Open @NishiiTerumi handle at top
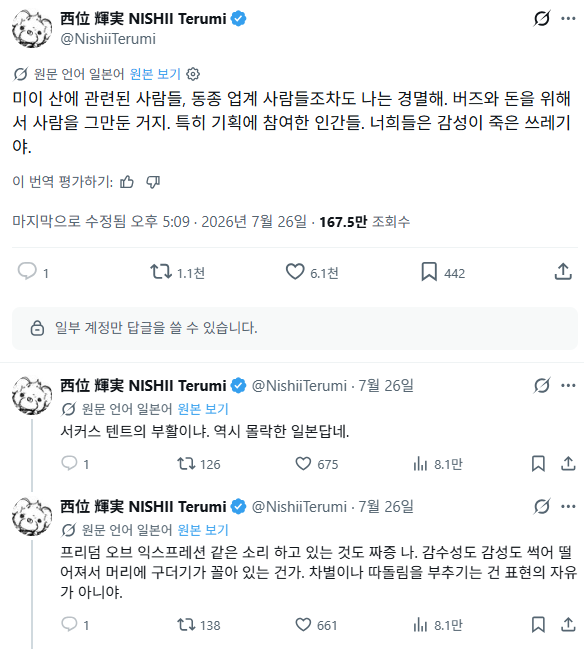Screen dimensions: 584x649 click(x=108, y=39)
